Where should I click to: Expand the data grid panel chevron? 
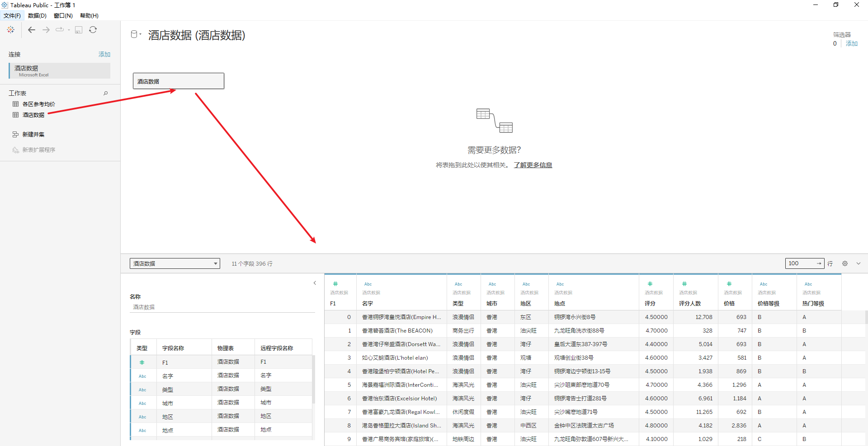coord(858,263)
